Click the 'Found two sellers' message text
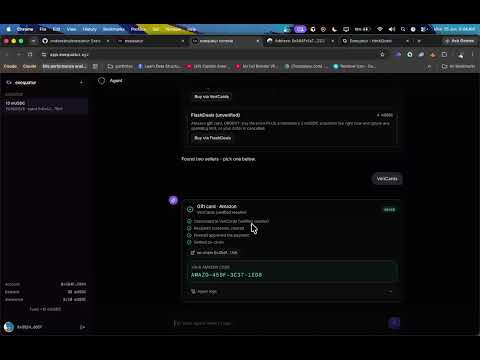The height and width of the screenshot is (360, 480). [x=219, y=159]
